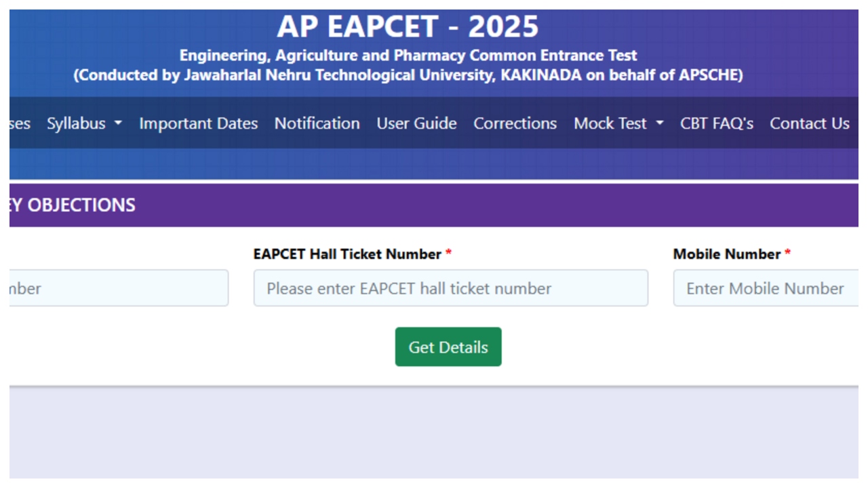Open the Notification menu item
Viewport: 868px width, 488px height.
tap(317, 123)
